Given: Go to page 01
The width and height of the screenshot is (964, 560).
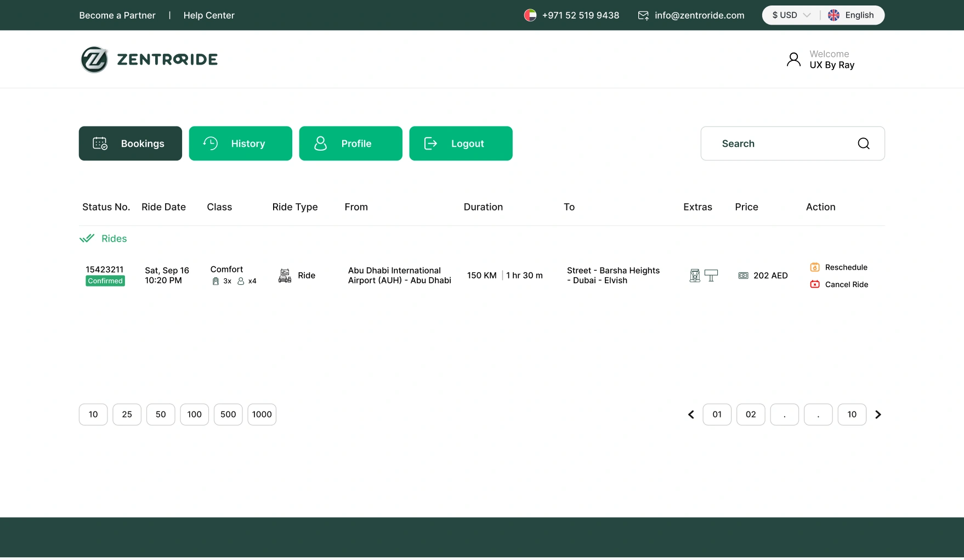Looking at the screenshot, I should [x=717, y=415].
